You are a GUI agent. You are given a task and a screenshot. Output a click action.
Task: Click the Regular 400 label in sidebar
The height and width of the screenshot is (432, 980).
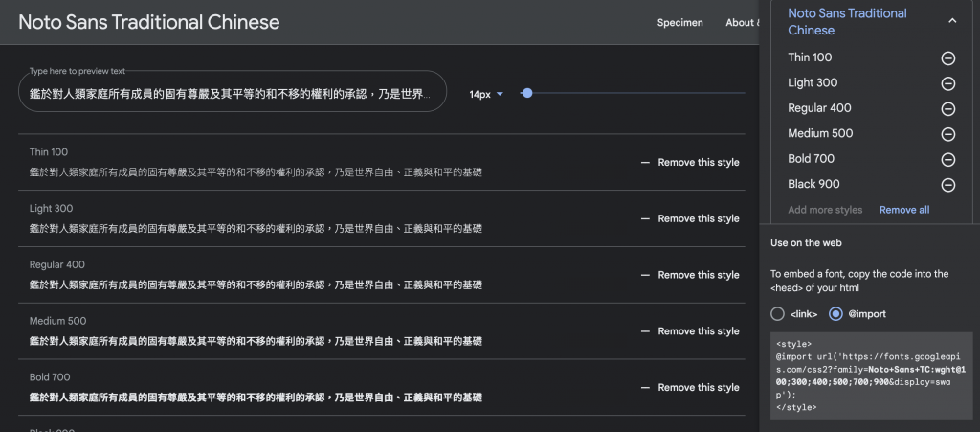click(819, 108)
